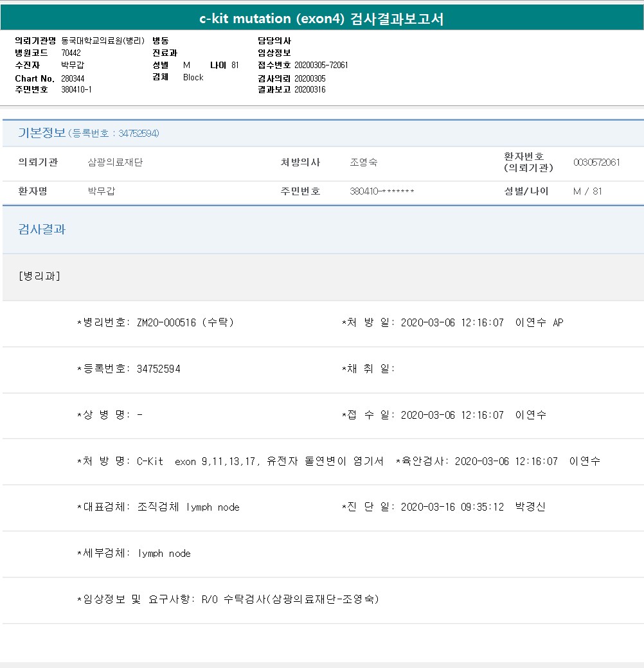644x668 pixels.
Task: Click 진단일 timestamp '2020-03-16 09:35:12'
Action: click(x=452, y=507)
